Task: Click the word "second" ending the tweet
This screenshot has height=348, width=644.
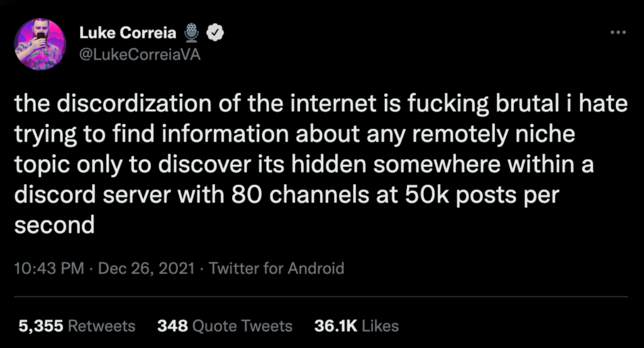Action: coord(54,223)
